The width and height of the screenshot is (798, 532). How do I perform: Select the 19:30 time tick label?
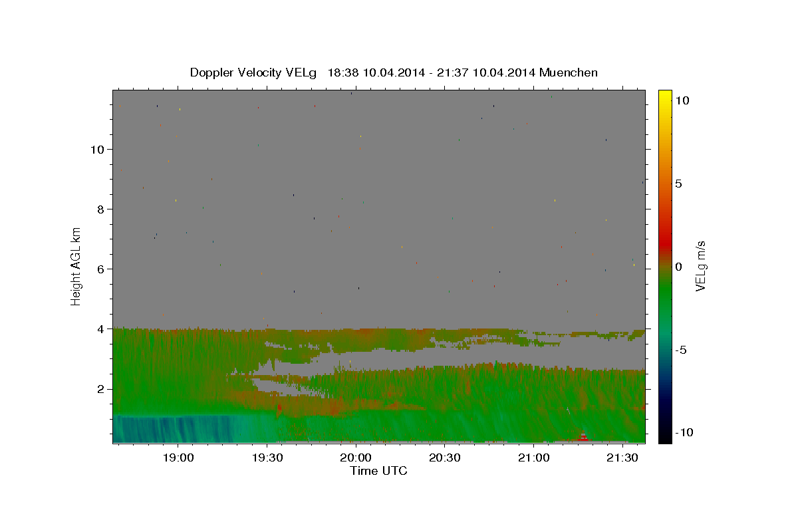click(267, 458)
